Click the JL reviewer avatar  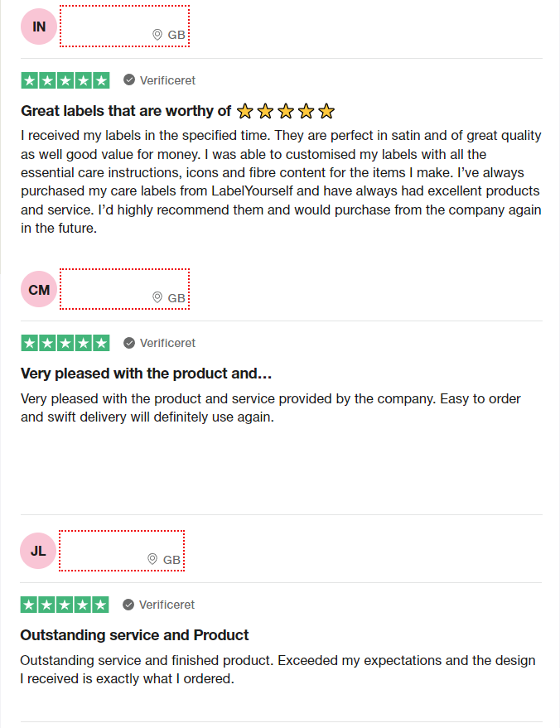coord(38,551)
